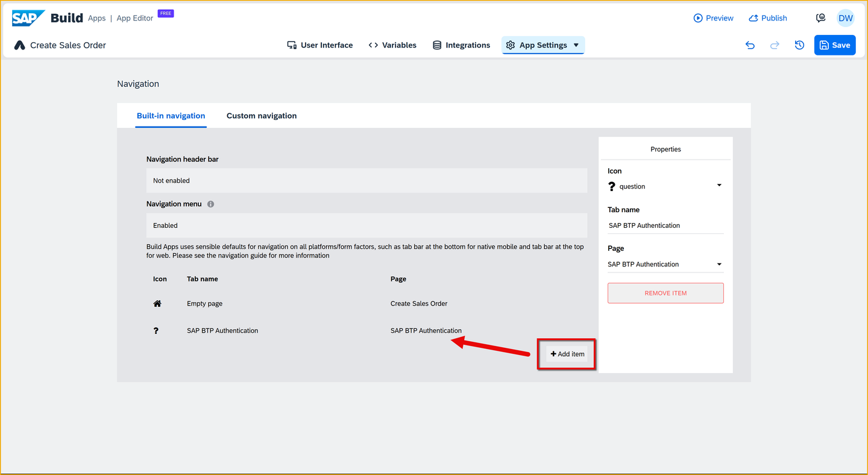This screenshot has width=868, height=475.
Task: Click the Preview link
Action: tap(714, 18)
